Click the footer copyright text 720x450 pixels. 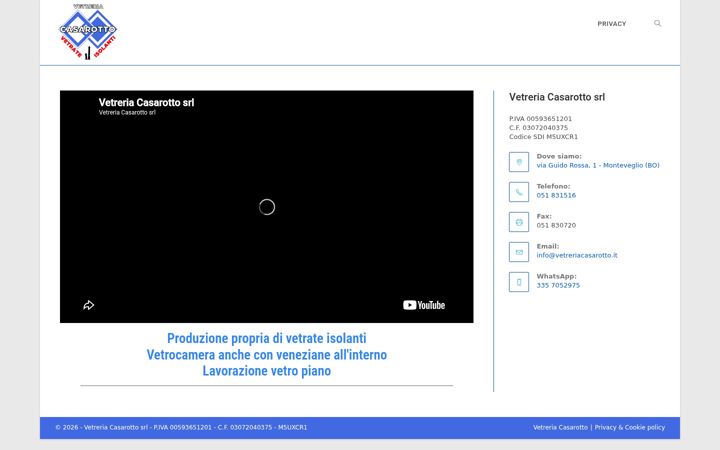tap(181, 428)
